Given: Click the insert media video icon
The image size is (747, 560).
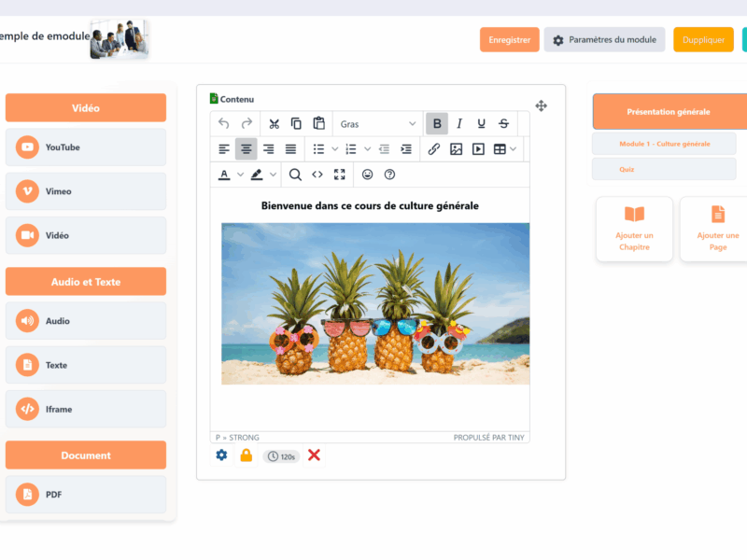Looking at the screenshot, I should pyautogui.click(x=478, y=149).
